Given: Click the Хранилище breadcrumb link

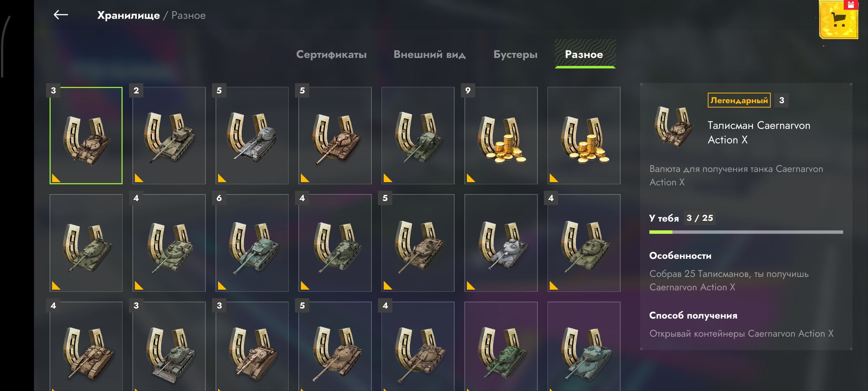Looking at the screenshot, I should click(x=128, y=15).
